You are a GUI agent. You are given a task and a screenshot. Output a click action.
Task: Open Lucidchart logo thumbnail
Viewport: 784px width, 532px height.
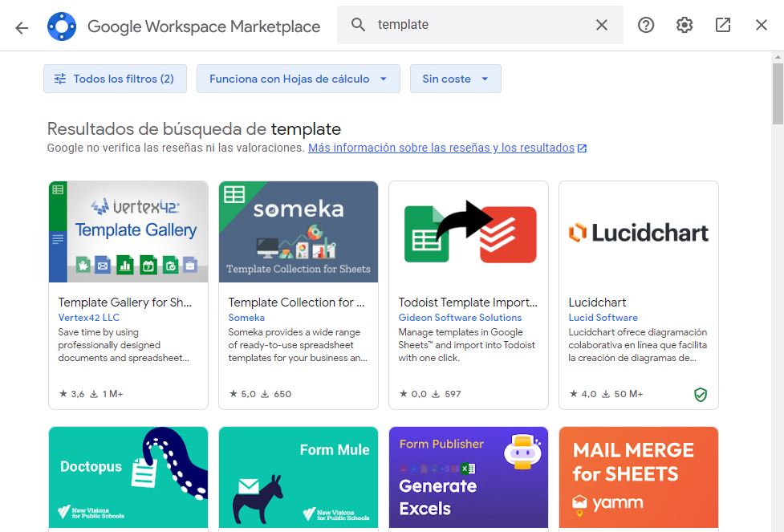point(639,232)
